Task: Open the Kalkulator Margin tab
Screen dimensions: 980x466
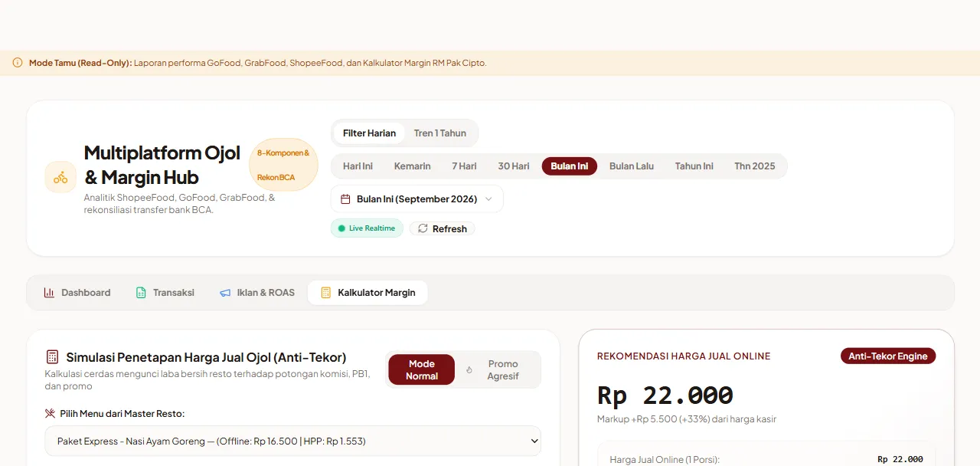Action: click(x=367, y=292)
